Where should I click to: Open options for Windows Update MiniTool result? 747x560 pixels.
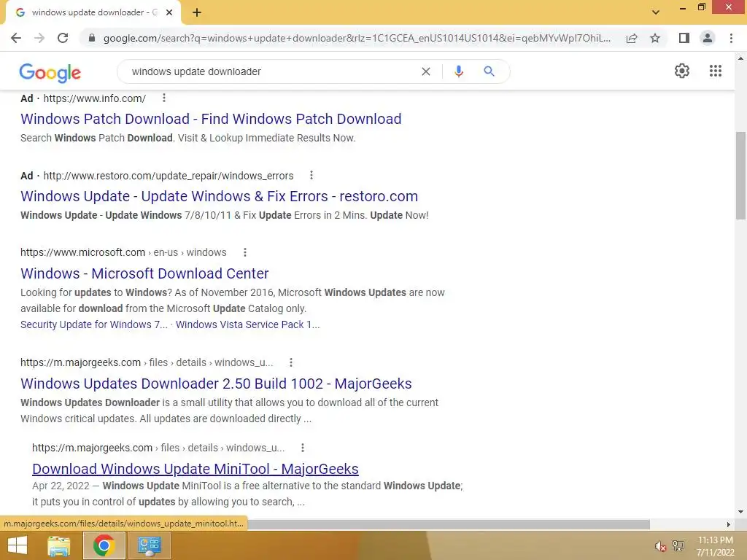point(302,448)
